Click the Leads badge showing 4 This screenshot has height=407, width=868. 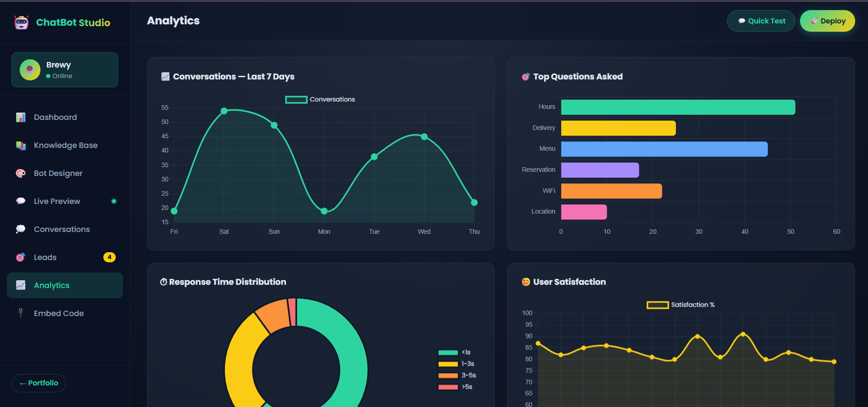pos(109,257)
